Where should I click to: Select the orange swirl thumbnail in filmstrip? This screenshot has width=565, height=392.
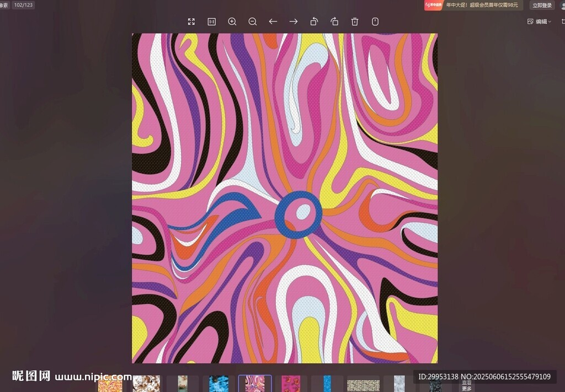coord(110,384)
